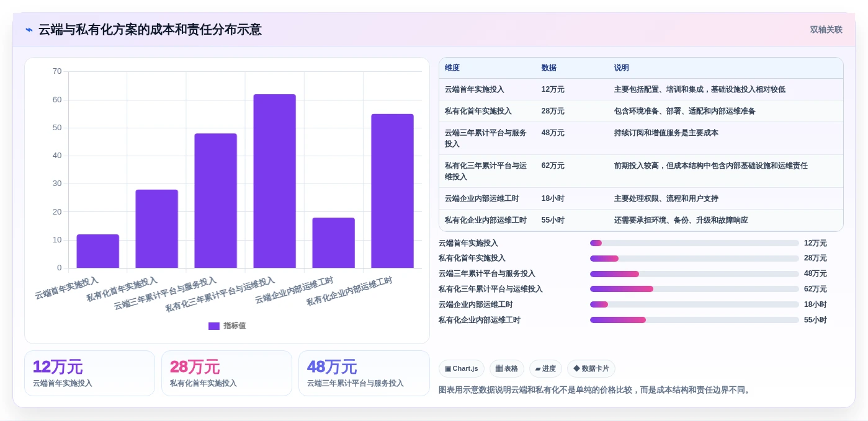Click the footnote text below the tags

tap(595, 390)
